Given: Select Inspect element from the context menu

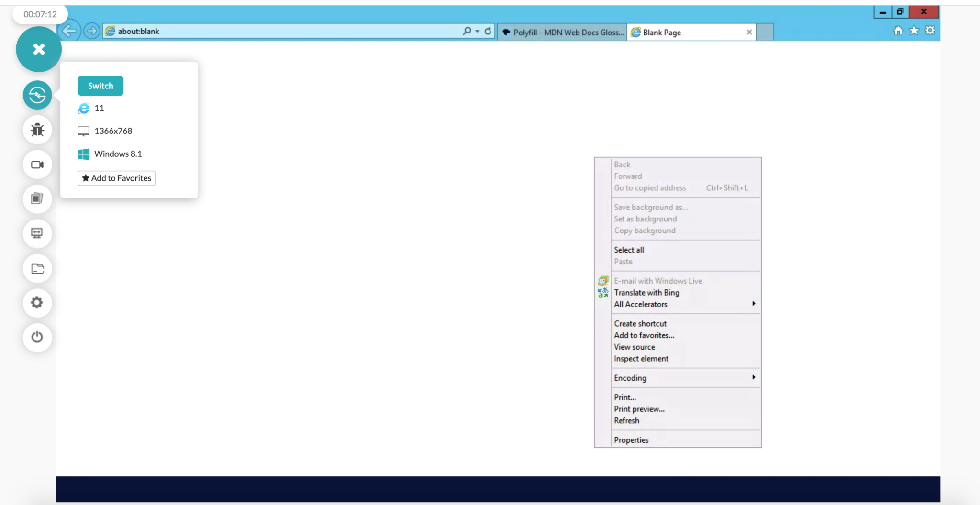Looking at the screenshot, I should (641, 358).
